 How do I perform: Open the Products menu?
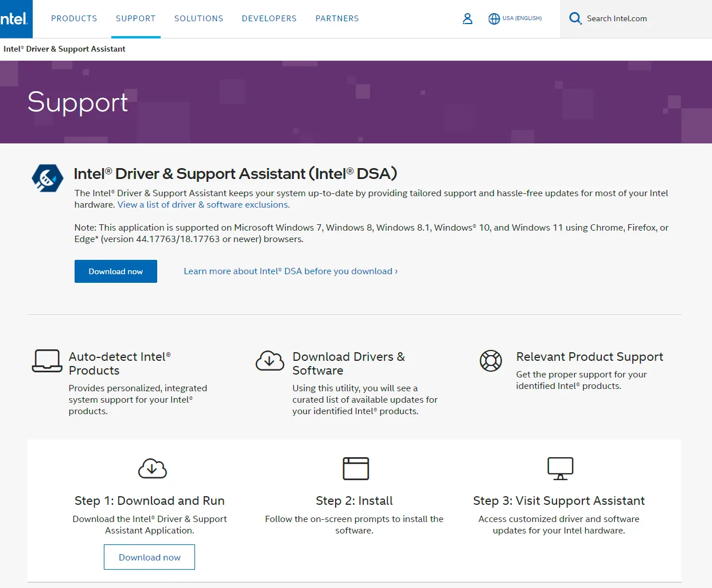(x=74, y=18)
